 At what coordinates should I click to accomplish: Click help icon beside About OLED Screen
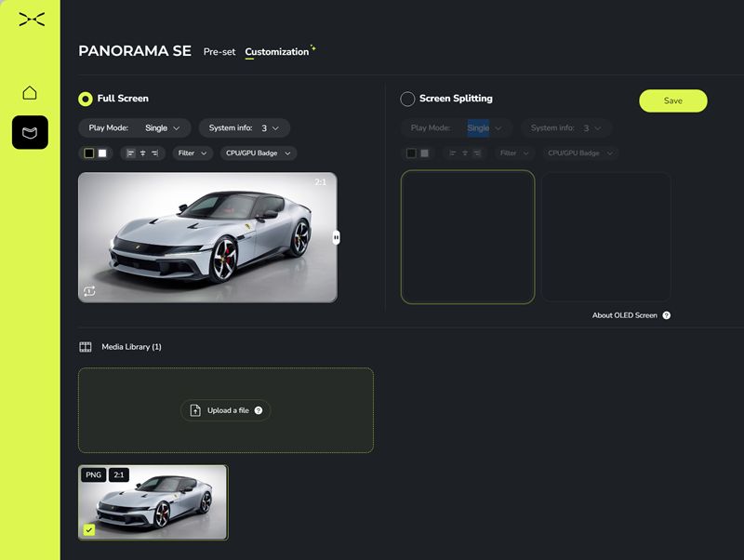[667, 315]
